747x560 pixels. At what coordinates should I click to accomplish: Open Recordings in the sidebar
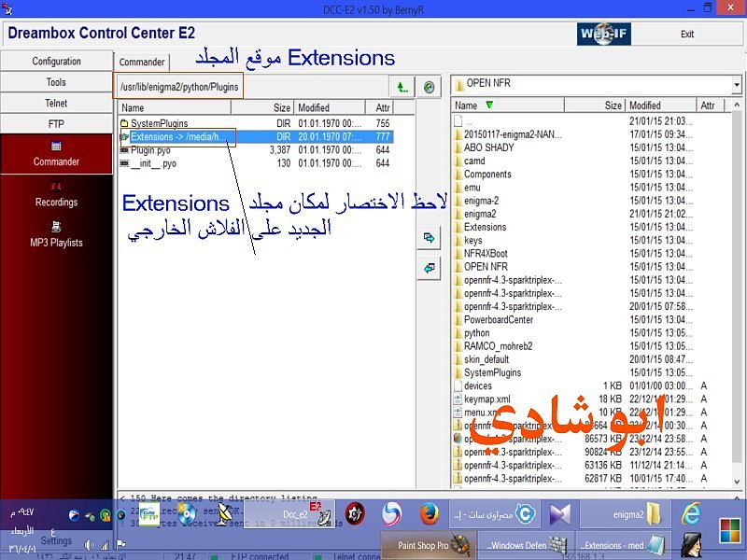pos(56,195)
